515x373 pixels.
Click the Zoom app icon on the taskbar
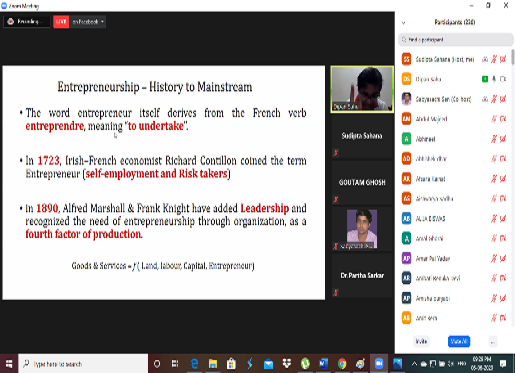[379, 364]
